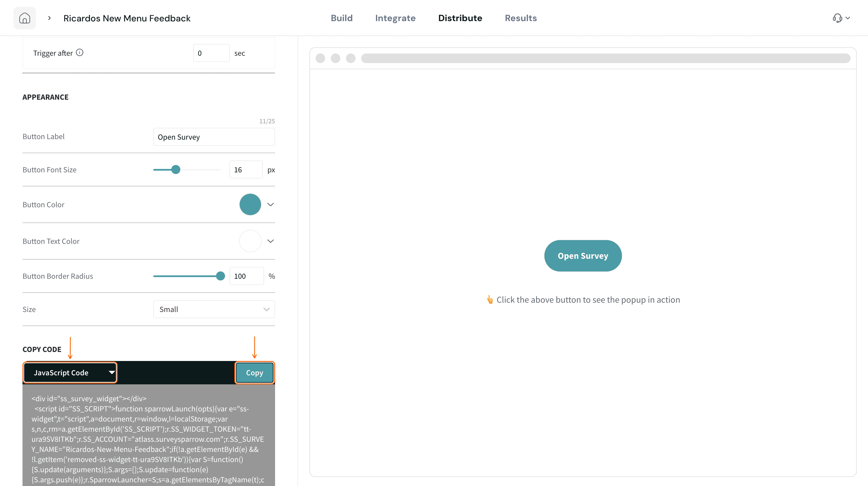Click the Open Survey preview button

[583, 256]
